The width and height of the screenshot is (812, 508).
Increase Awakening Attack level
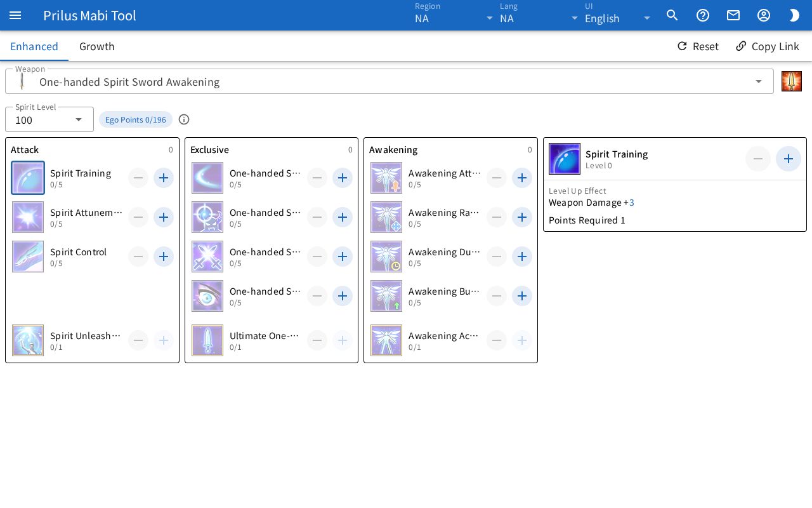tap(522, 178)
